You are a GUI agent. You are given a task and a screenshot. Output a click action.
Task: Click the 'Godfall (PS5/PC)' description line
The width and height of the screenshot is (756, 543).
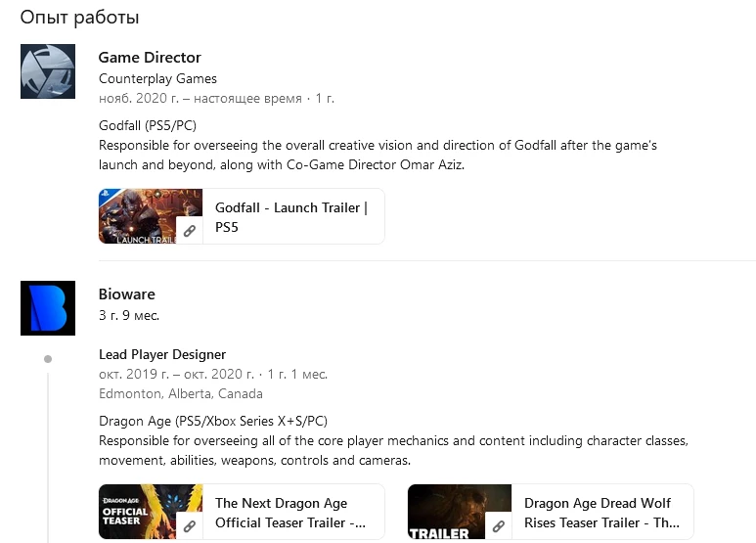coord(148,125)
